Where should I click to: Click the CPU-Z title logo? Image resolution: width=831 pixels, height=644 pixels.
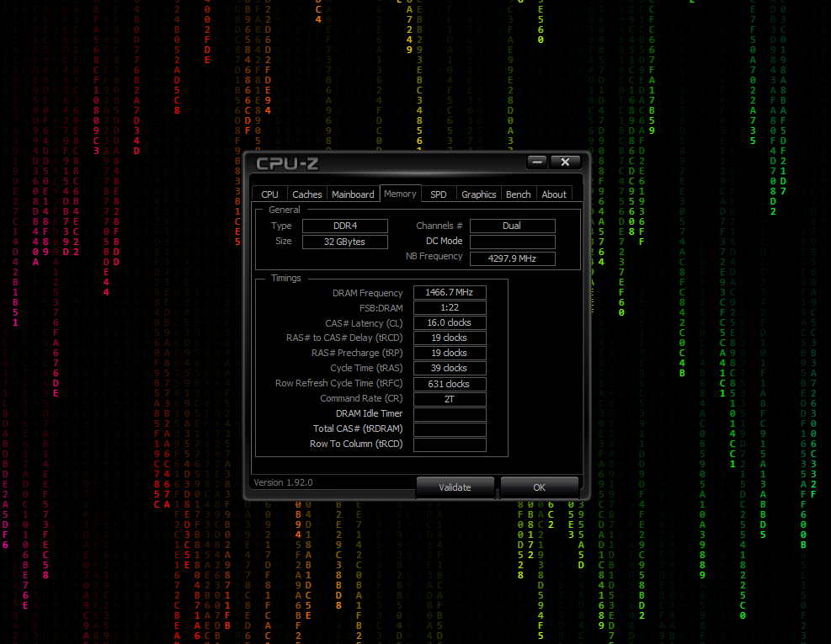(287, 164)
